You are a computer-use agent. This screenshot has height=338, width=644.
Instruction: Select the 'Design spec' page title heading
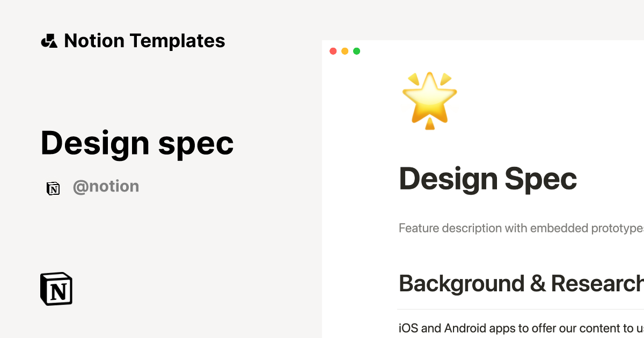coord(137,143)
